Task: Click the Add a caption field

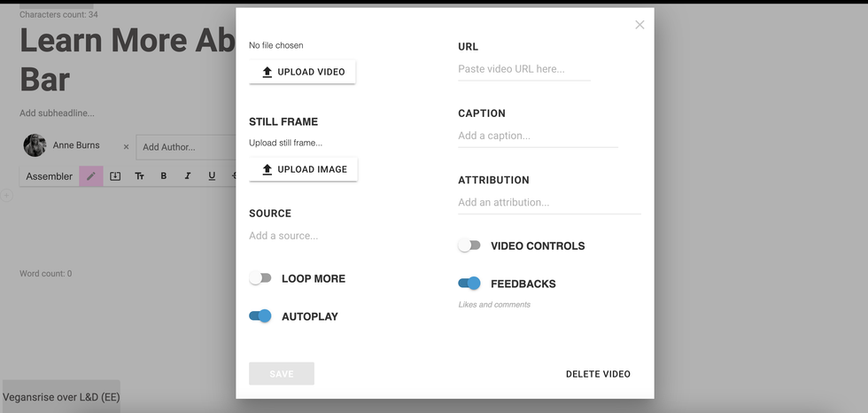Action: coord(538,136)
